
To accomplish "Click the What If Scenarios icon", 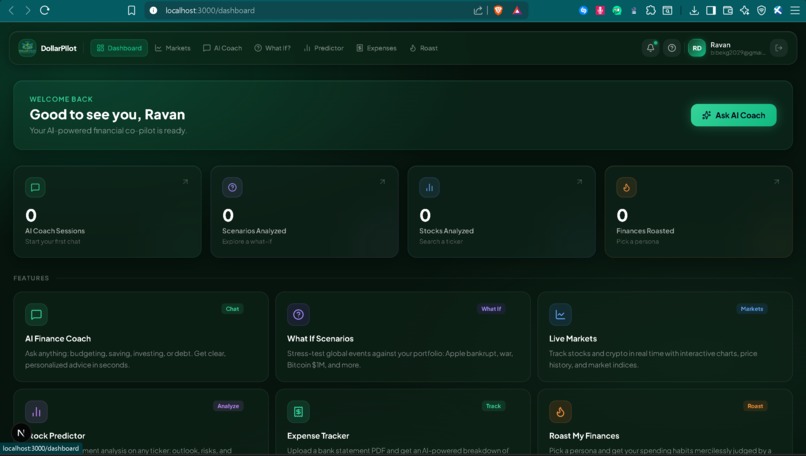I will pyautogui.click(x=298, y=315).
